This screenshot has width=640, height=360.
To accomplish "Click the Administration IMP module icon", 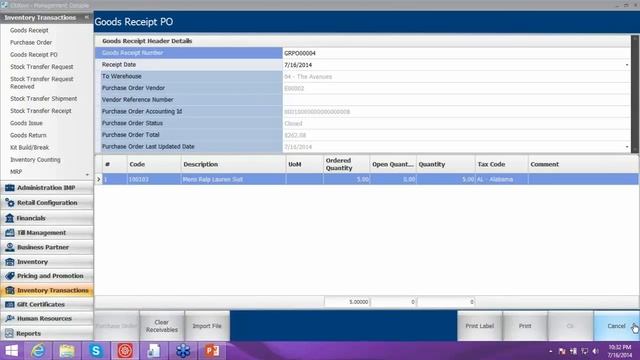I will 10,188.
